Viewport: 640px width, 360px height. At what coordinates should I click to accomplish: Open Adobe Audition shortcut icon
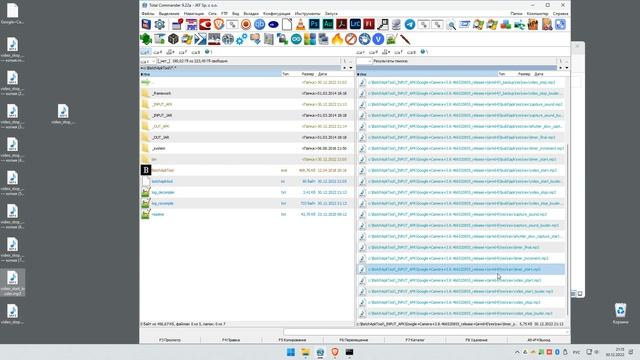tap(328, 24)
